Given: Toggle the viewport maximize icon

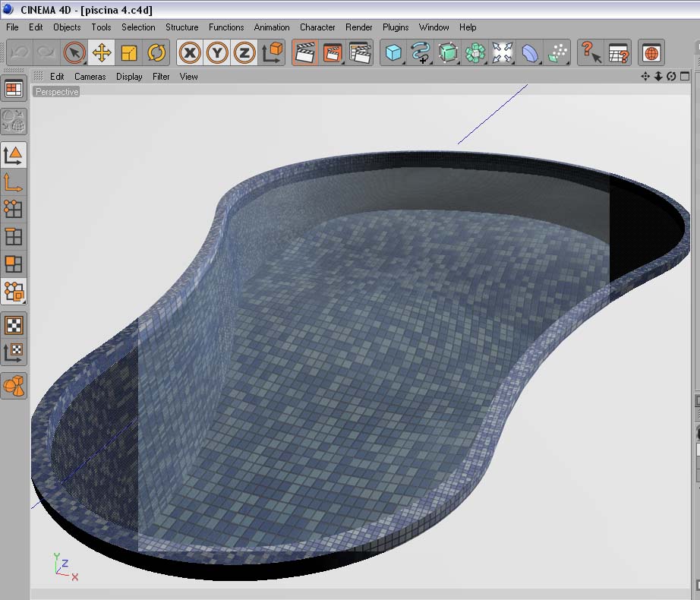Looking at the screenshot, I should [684, 77].
